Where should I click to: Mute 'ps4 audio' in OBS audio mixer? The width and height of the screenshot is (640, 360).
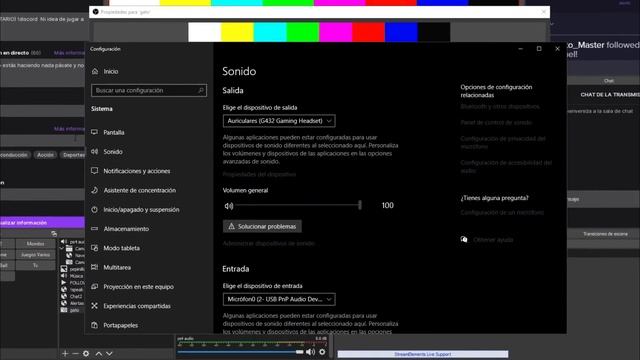(x=311, y=352)
